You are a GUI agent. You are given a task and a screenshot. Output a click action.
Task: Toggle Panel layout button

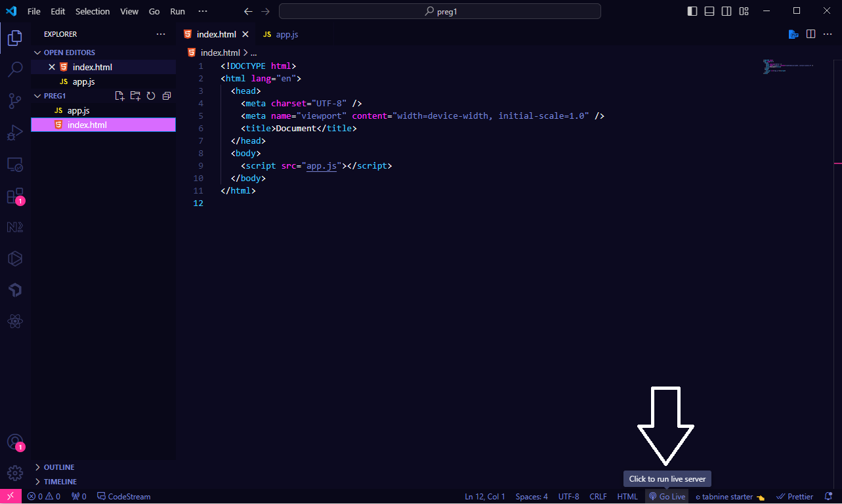click(x=709, y=11)
